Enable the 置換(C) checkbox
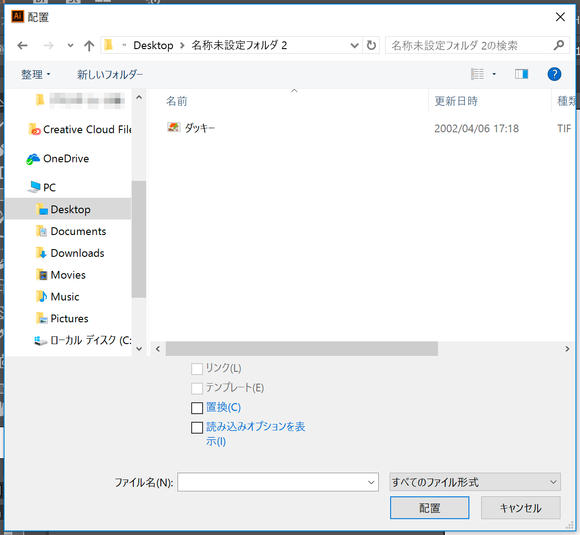This screenshot has width=580, height=535. tap(197, 408)
